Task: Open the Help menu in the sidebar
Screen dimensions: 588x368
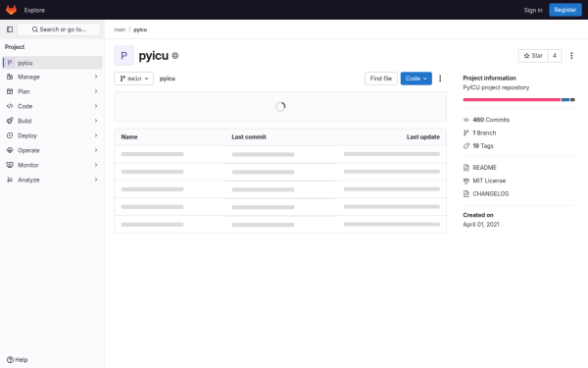Action: click(x=18, y=359)
